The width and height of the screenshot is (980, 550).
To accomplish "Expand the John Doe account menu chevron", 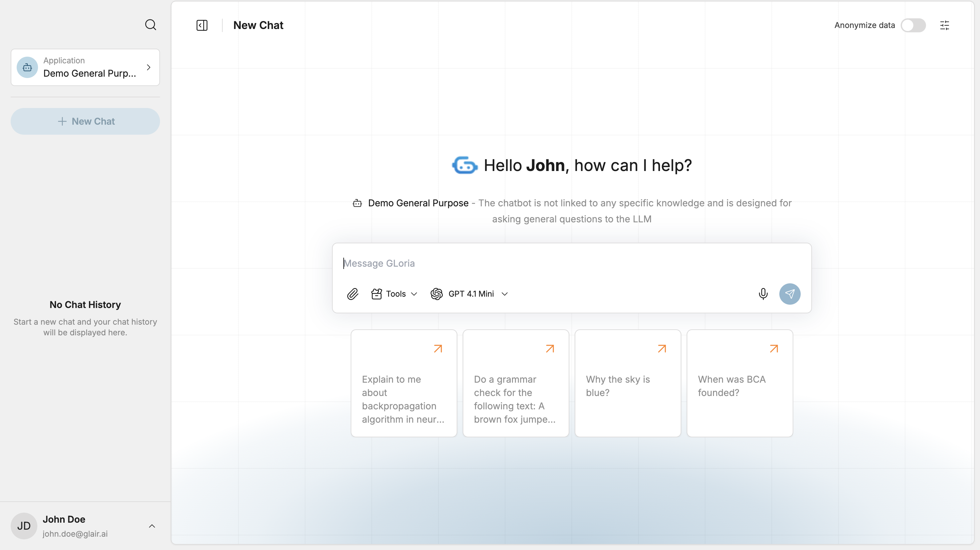I will [152, 526].
